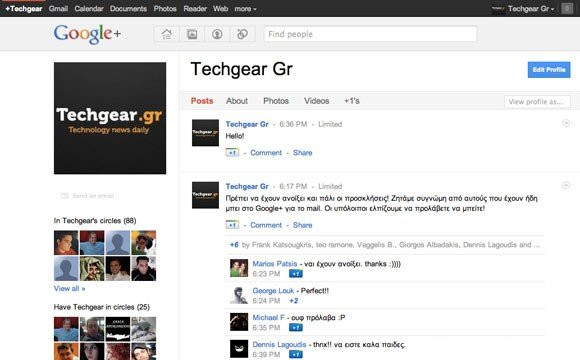Open the Profile icon in toolbar
The width and height of the screenshot is (580, 360).
coord(217,34)
